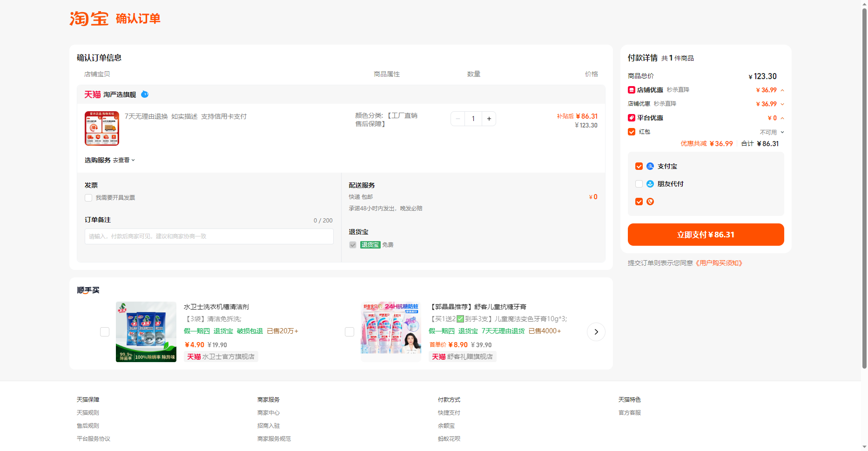Image resolution: width=868 pixels, height=451 pixels.
Task: Click the 天猫 logo for 水卫士官方旗舰店
Action: point(194,357)
